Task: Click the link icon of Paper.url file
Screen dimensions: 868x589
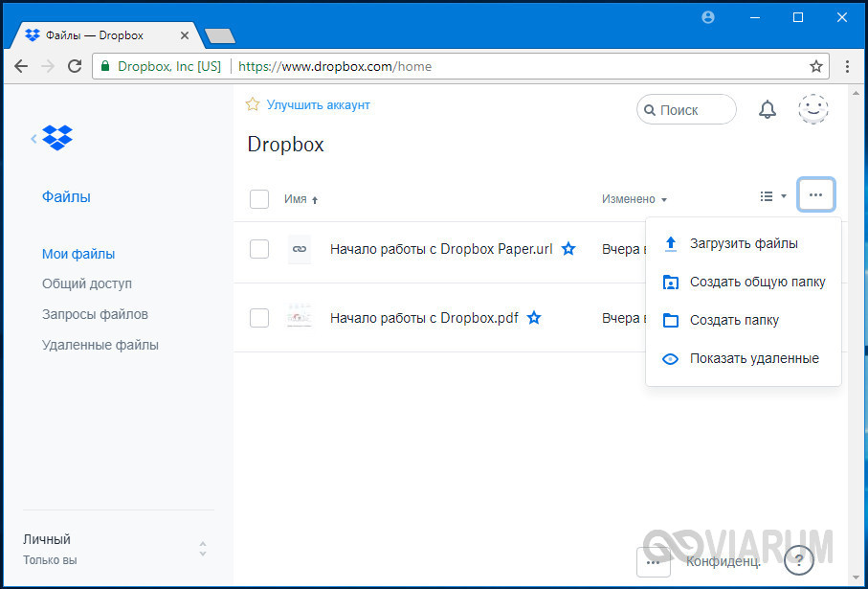Action: tap(300, 249)
